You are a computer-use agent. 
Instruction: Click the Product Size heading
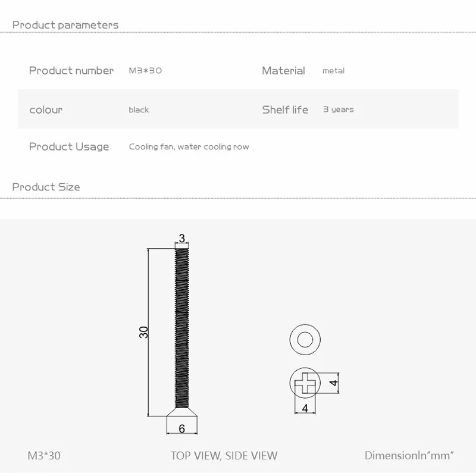click(x=46, y=187)
